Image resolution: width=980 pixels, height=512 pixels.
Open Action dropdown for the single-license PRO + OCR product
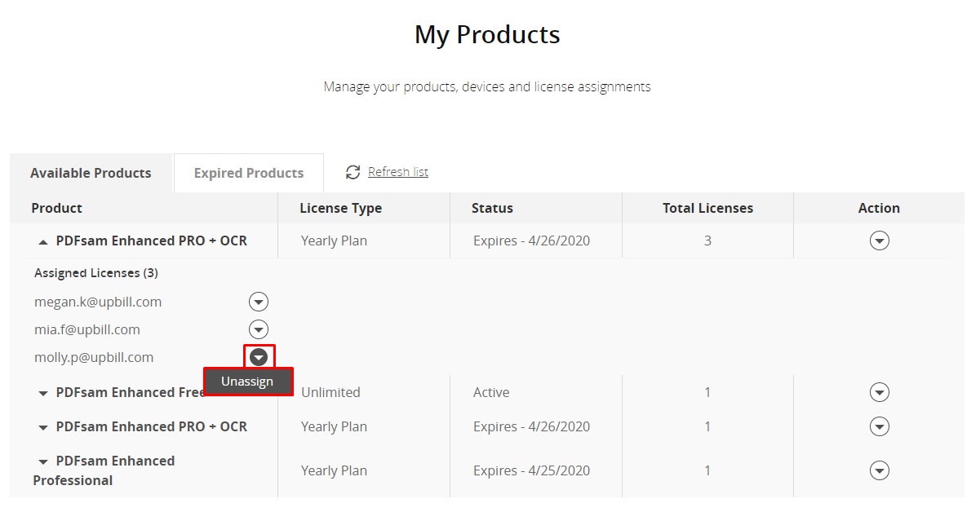pos(879,426)
